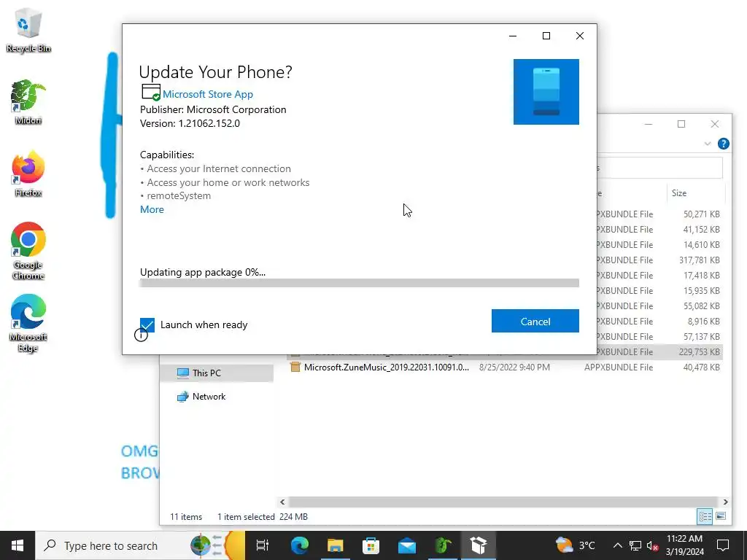The height and width of the screenshot is (560, 747).
Task: Open Firefox desktop shortcut
Action: pos(28,174)
